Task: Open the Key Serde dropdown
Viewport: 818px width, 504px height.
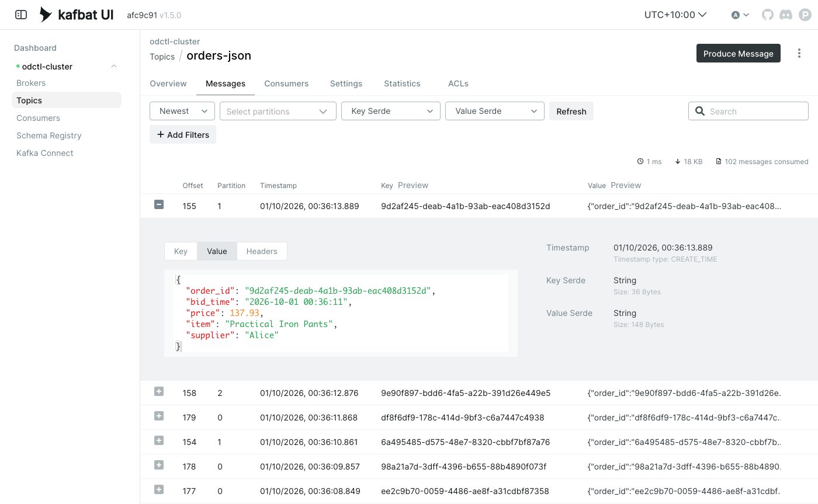Action: pyautogui.click(x=391, y=111)
